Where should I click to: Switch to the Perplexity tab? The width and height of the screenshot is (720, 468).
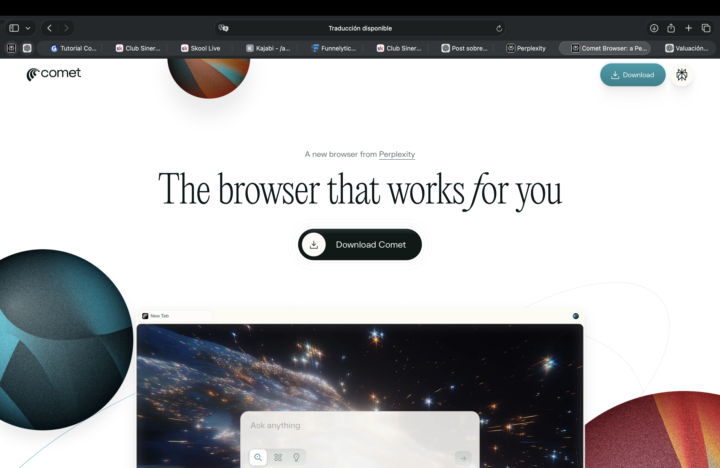click(526, 48)
